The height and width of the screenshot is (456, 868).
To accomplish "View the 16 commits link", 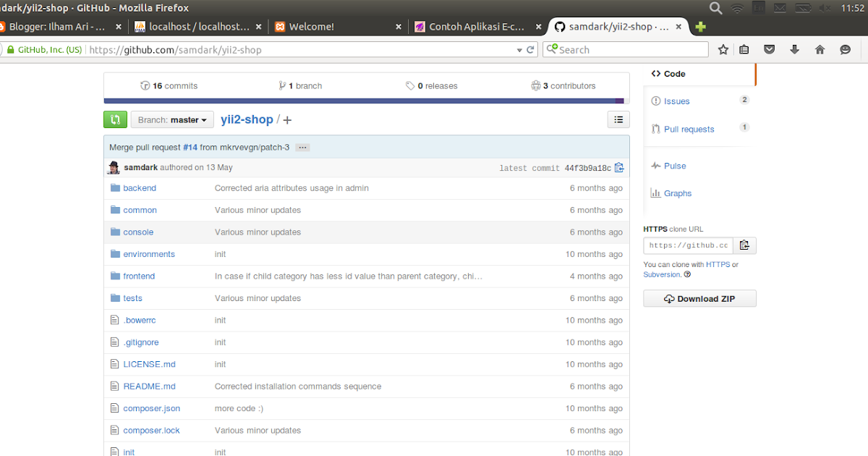I will coord(169,86).
